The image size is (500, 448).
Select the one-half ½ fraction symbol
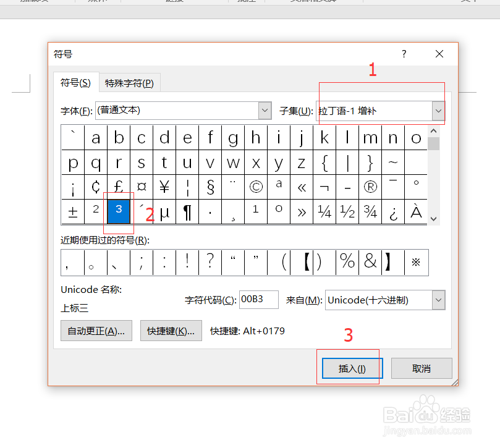click(x=347, y=211)
